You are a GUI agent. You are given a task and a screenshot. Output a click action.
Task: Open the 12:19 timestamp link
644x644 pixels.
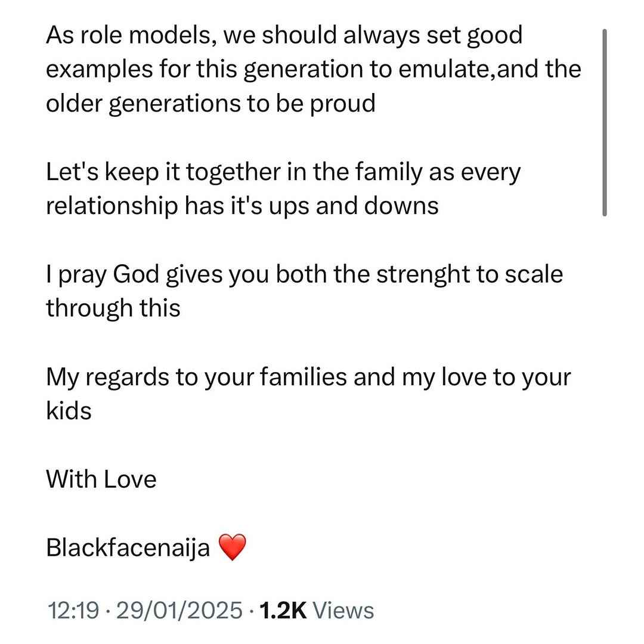[73, 610]
